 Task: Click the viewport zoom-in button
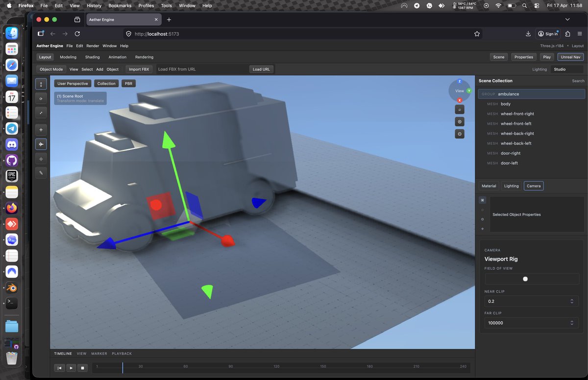(x=460, y=121)
